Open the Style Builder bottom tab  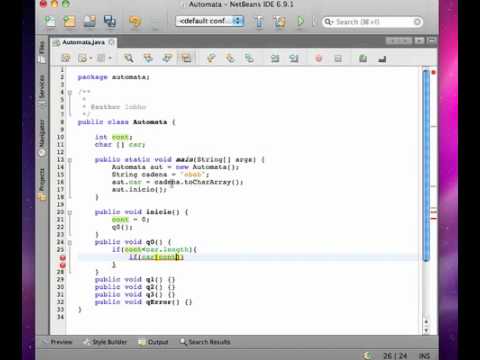pyautogui.click(x=105, y=342)
